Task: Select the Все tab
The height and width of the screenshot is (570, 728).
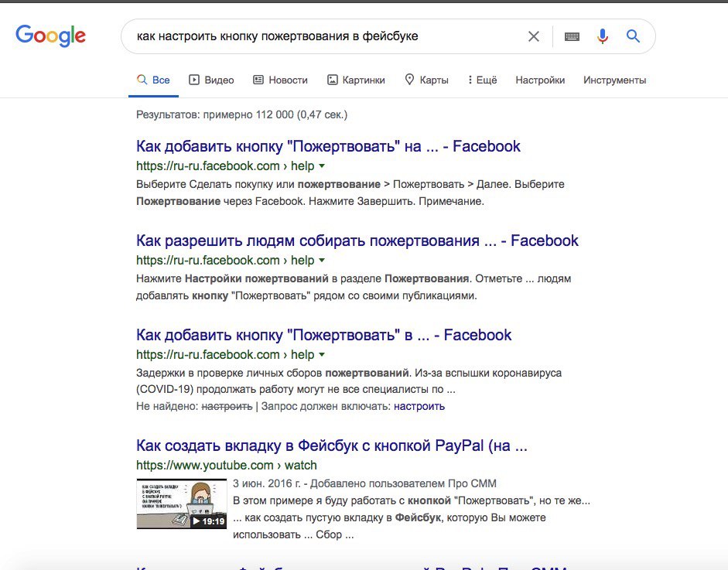Action: pyautogui.click(x=154, y=80)
